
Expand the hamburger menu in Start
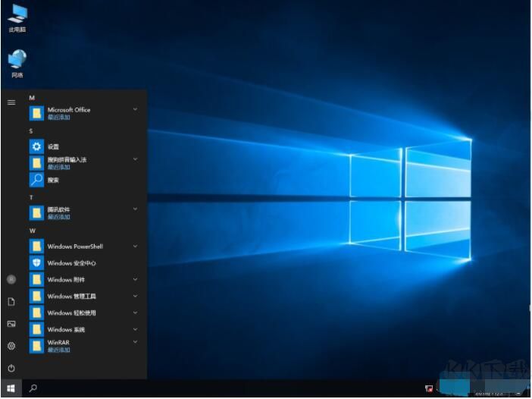click(11, 102)
